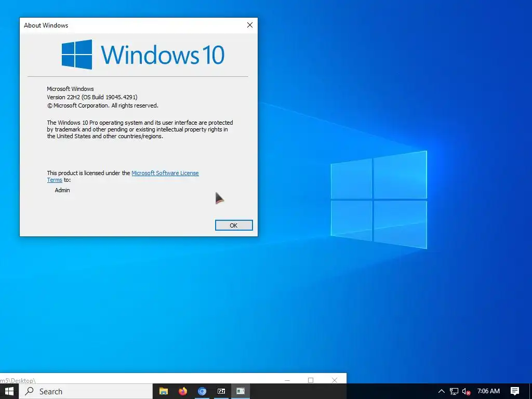Click the "© Microsoft Corporation. All rights reserved." line
This screenshot has width=532, height=399.
(102, 105)
